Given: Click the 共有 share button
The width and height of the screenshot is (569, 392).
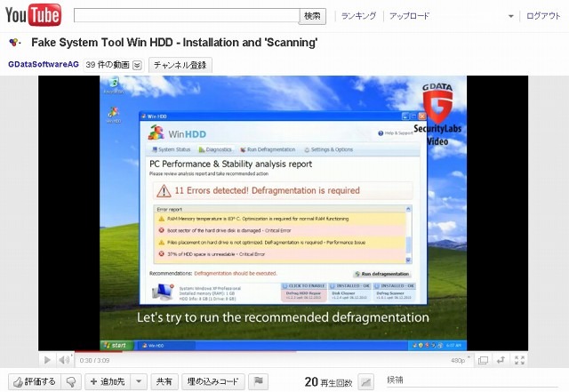Looking at the screenshot, I should click(x=164, y=382).
